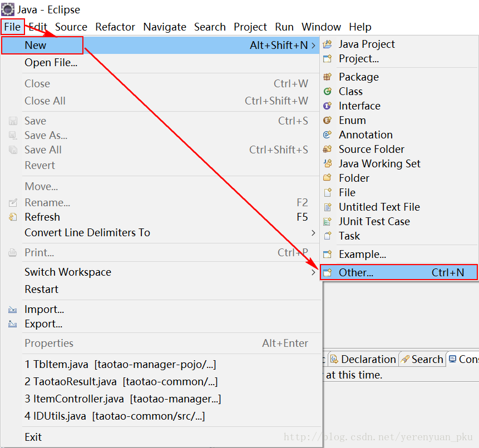Click the Example... wizard icon
The image size is (479, 448).
(x=328, y=254)
